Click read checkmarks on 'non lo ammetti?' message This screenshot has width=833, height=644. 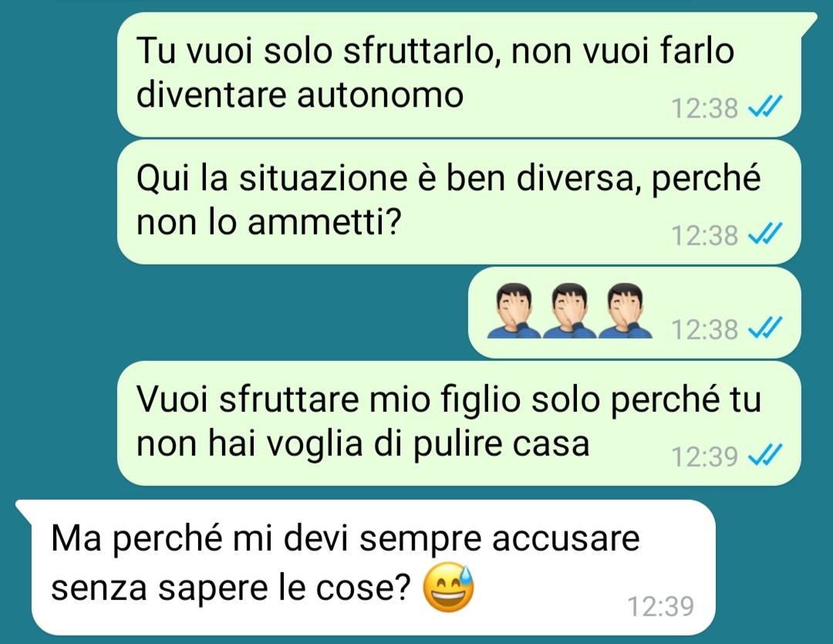point(764,233)
